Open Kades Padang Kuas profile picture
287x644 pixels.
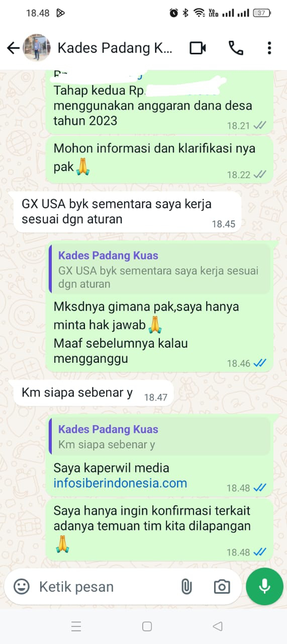(x=37, y=48)
